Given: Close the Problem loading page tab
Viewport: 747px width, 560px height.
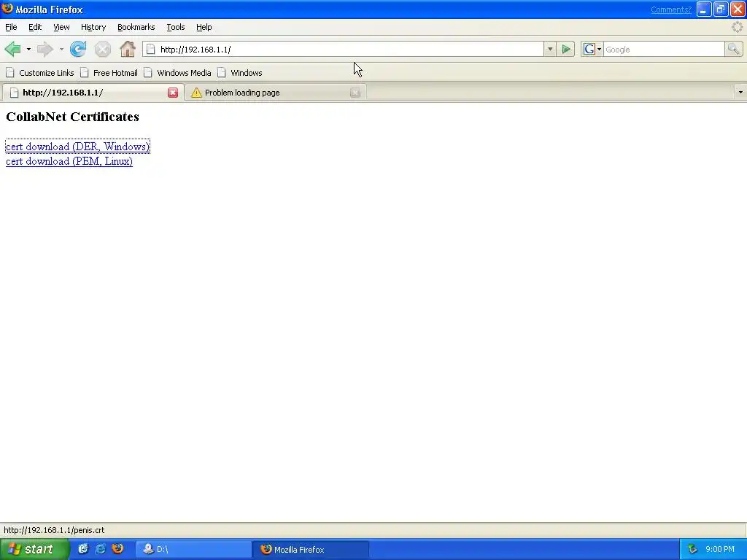Looking at the screenshot, I should coord(355,93).
